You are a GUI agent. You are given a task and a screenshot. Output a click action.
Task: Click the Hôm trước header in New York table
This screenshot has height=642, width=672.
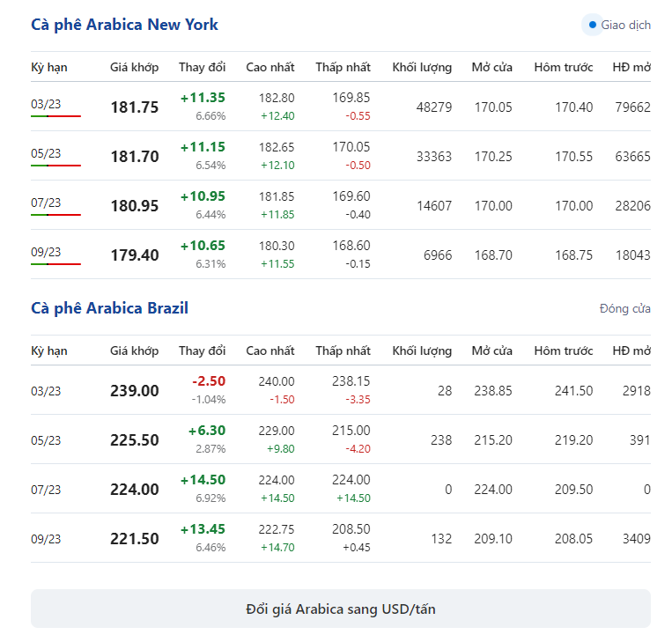(x=564, y=67)
